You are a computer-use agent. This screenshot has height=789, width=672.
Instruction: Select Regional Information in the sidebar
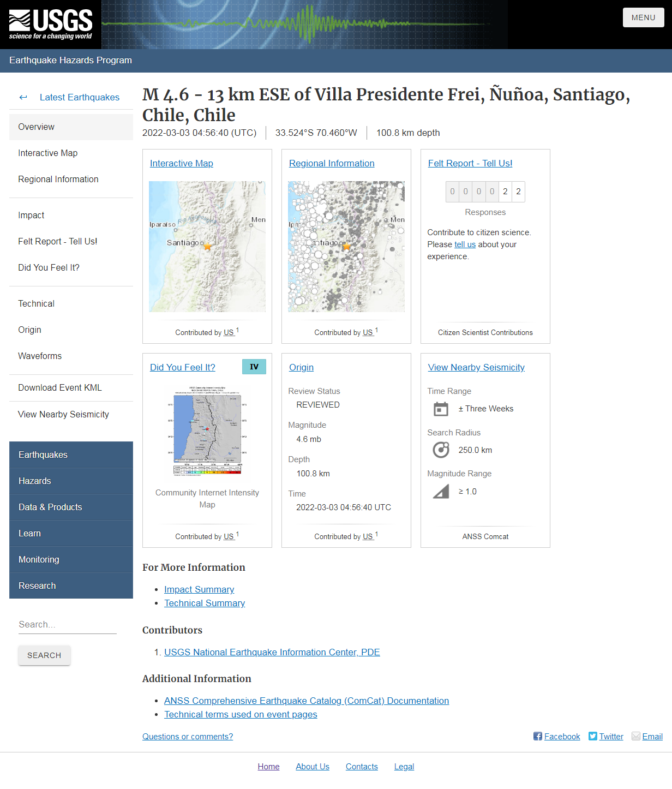[71, 179]
